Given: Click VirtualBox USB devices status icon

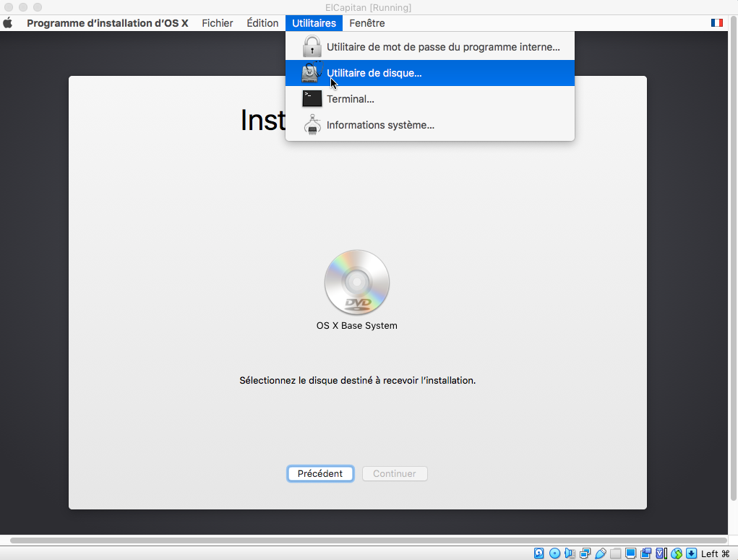Looking at the screenshot, I should pyautogui.click(x=600, y=553).
